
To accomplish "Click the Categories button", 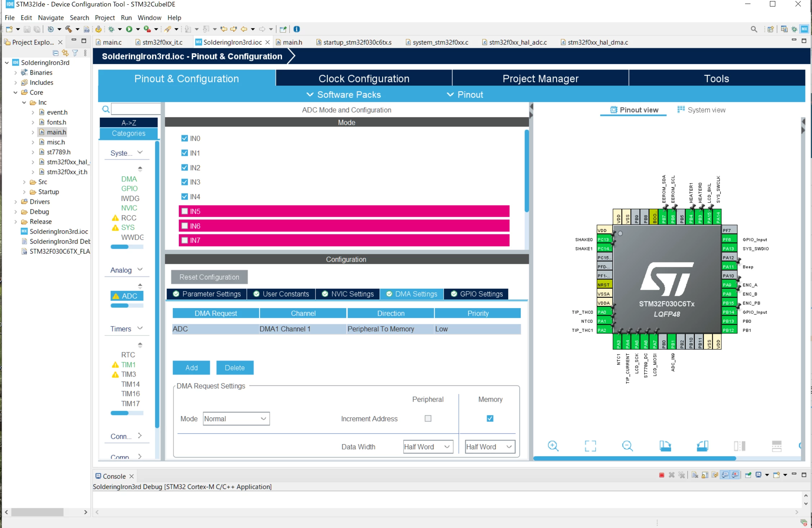I will click(x=128, y=134).
